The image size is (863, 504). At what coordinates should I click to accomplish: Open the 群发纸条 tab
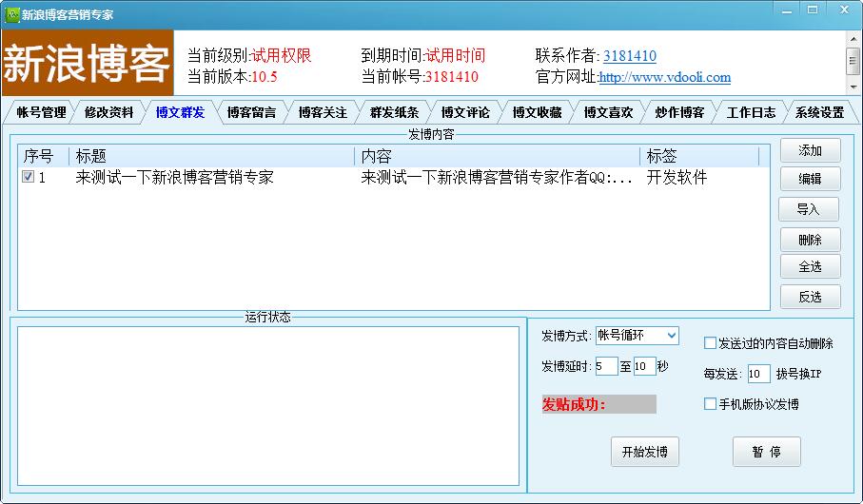(394, 112)
